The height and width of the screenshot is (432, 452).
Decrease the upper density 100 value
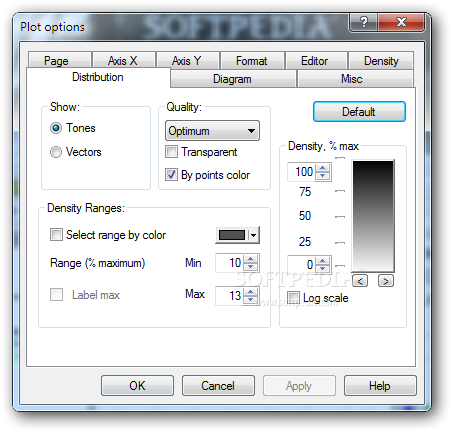pos(322,176)
